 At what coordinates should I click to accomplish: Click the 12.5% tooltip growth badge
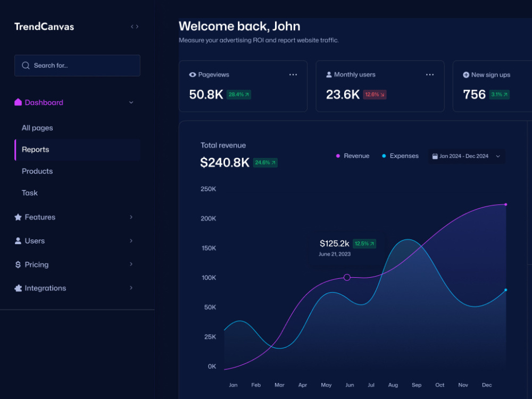[x=364, y=244]
